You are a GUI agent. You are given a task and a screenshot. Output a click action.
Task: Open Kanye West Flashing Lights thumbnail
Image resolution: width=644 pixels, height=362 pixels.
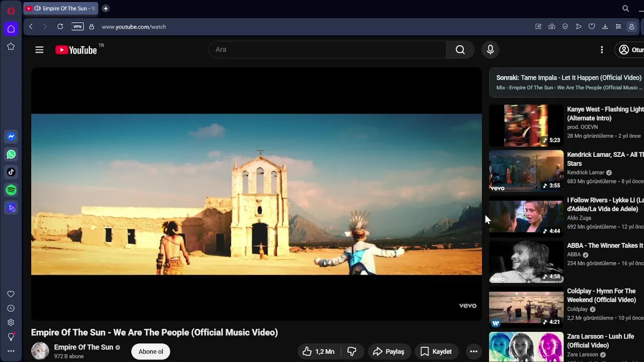point(526,125)
